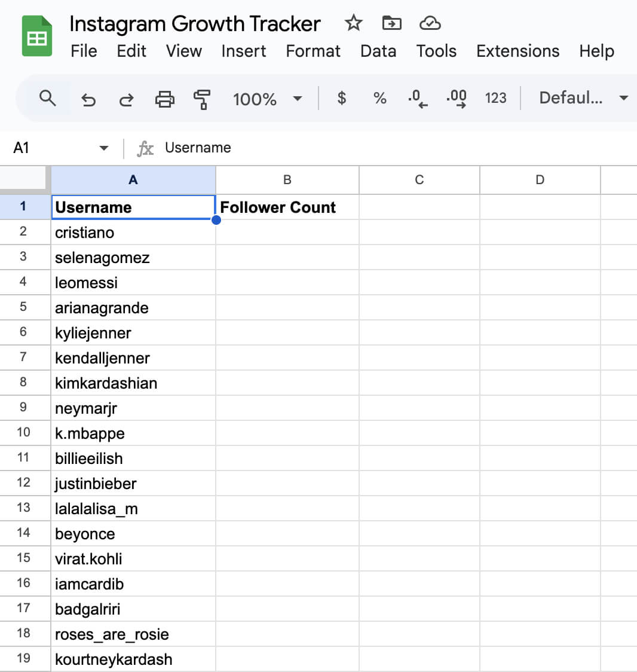Select the neymarjr cell

click(x=133, y=408)
